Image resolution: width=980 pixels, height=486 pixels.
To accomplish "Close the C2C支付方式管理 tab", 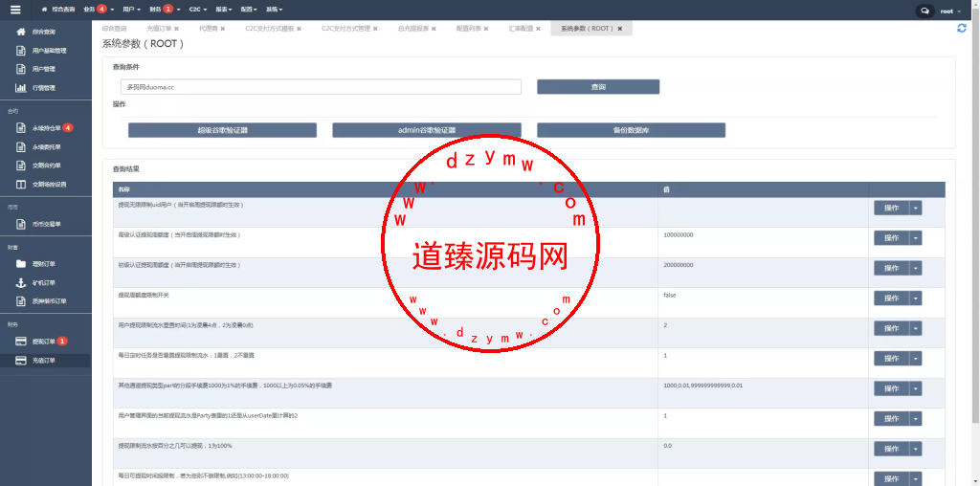I will click(x=375, y=29).
